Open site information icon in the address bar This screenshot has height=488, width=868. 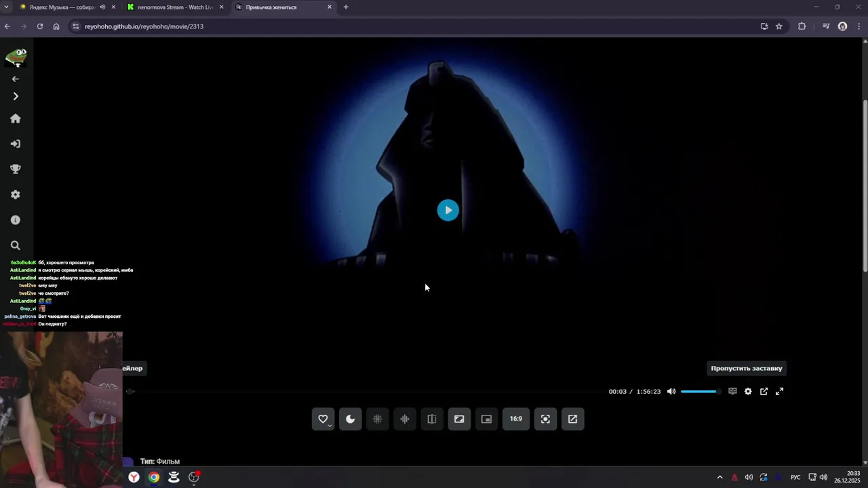pyautogui.click(x=76, y=26)
